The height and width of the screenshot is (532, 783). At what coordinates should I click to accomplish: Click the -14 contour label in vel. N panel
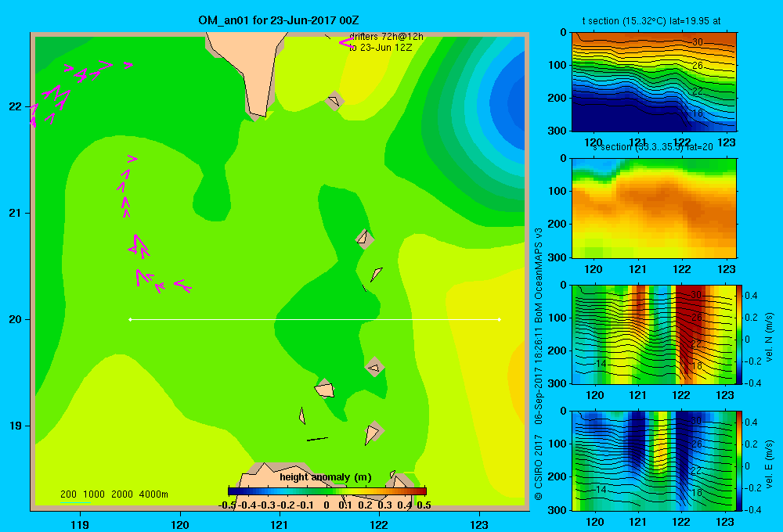[x=599, y=364]
